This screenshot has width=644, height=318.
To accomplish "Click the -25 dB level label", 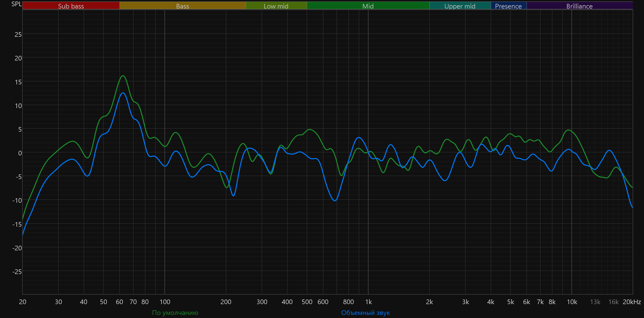I will point(17,272).
